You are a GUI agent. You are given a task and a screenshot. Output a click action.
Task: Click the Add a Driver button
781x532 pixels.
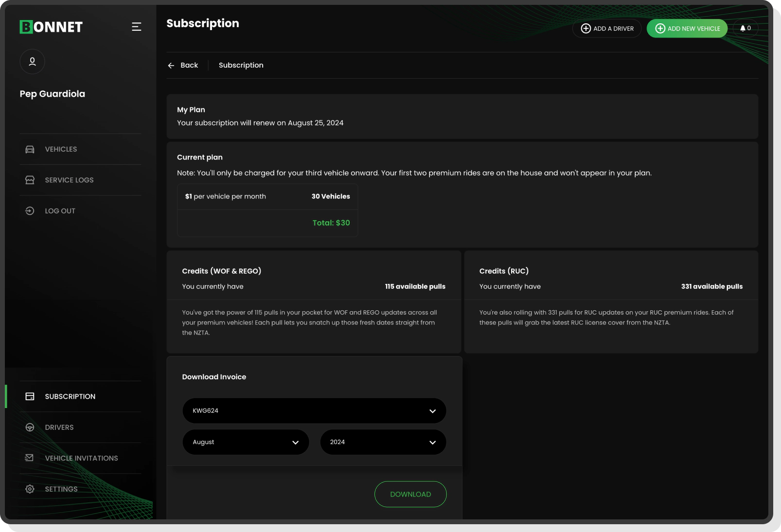tap(606, 28)
